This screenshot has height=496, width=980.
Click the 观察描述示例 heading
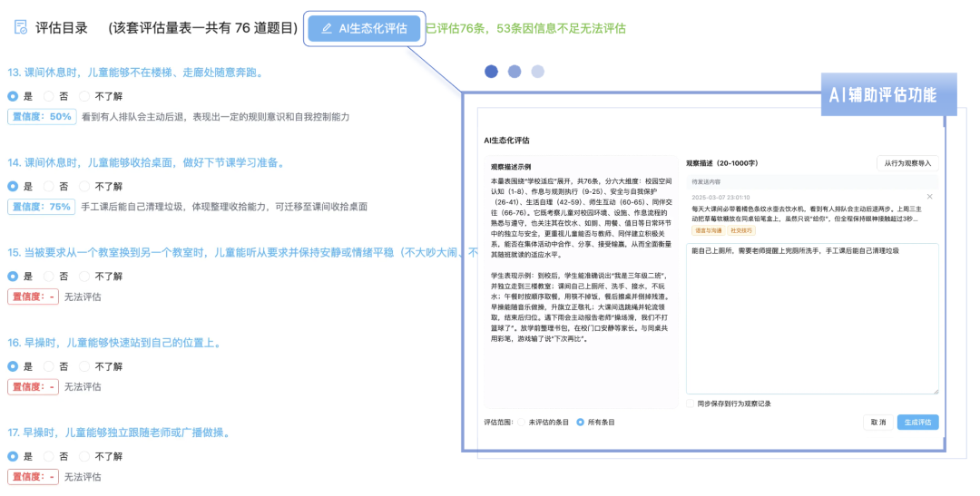tap(511, 167)
